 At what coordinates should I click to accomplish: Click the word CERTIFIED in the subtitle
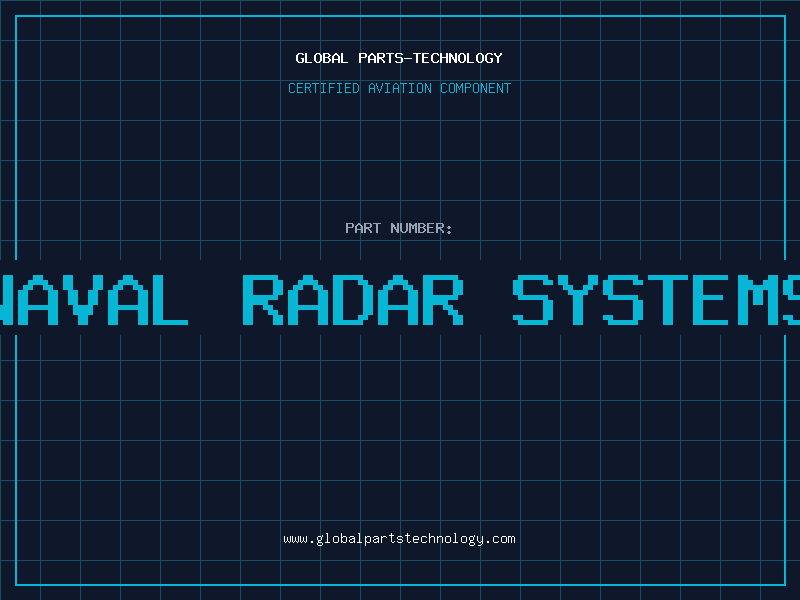(322, 88)
